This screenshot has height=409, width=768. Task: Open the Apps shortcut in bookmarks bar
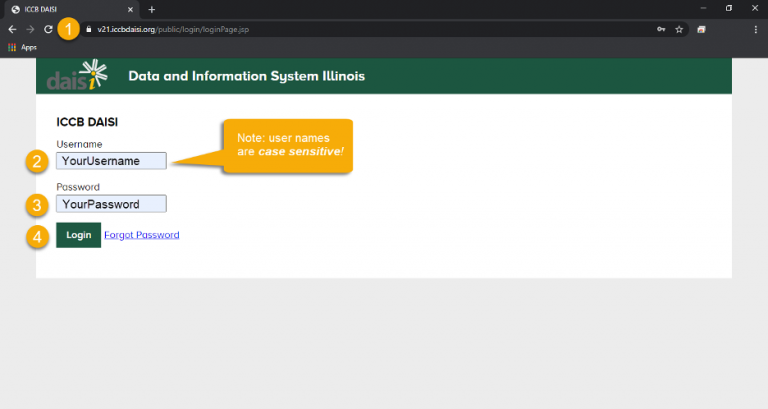click(22, 47)
